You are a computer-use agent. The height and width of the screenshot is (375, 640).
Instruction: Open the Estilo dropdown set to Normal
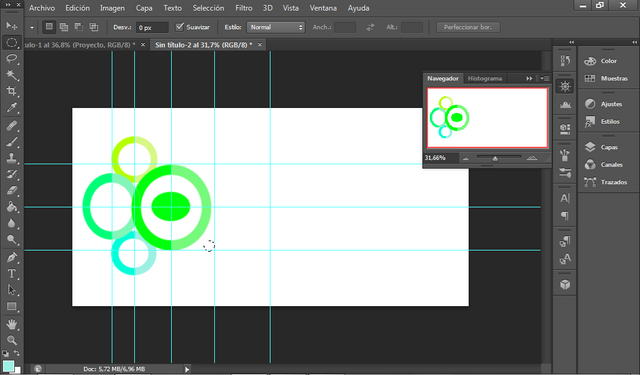(x=276, y=27)
